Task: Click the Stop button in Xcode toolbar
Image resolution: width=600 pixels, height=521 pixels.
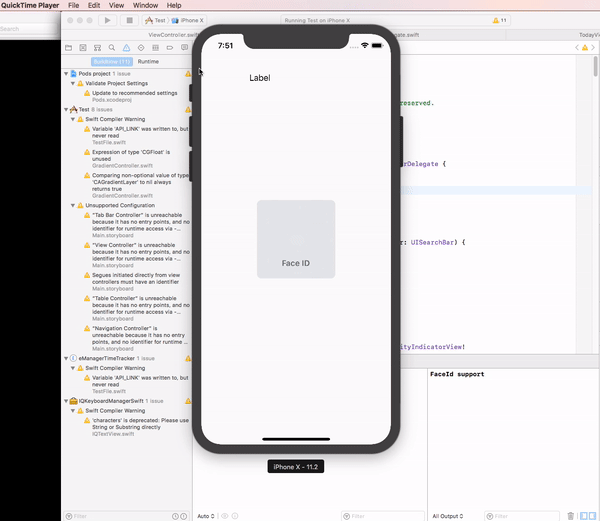Action: point(129,20)
